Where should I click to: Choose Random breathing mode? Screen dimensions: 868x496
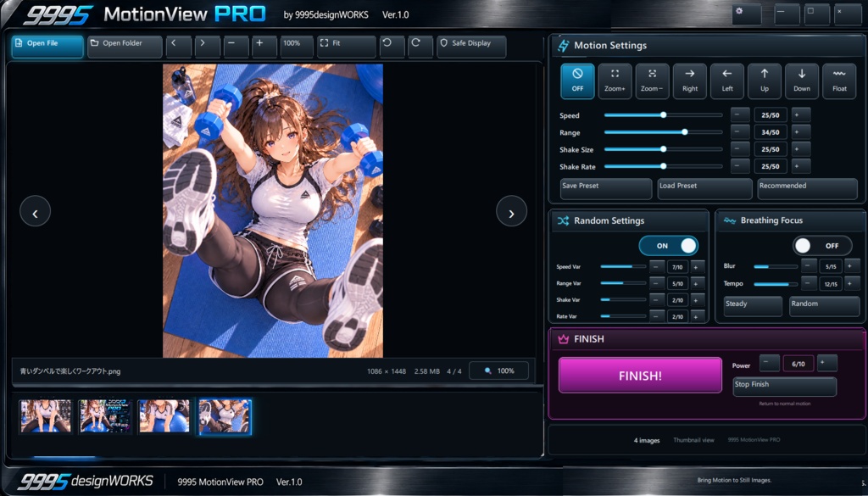pyautogui.click(x=824, y=306)
